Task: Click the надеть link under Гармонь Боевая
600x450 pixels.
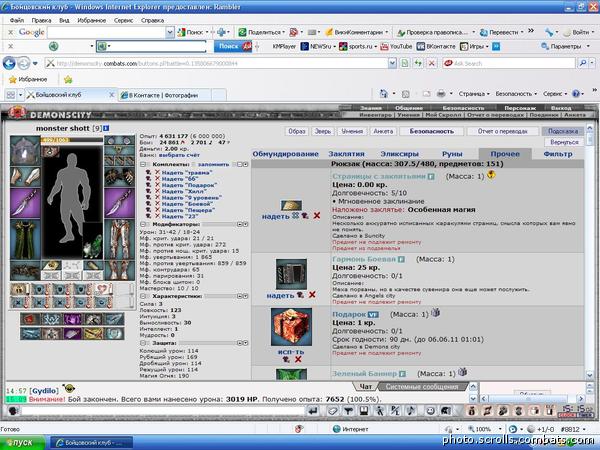Action: 280,295
